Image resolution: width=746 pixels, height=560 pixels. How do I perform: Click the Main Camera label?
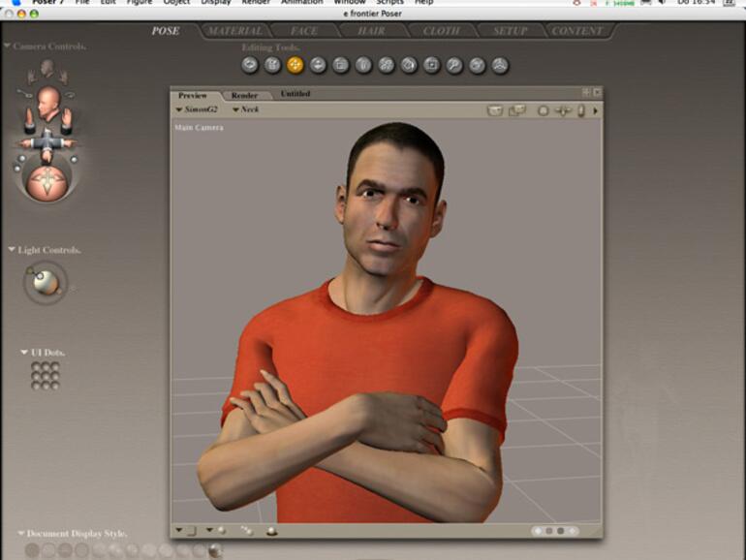(x=199, y=128)
